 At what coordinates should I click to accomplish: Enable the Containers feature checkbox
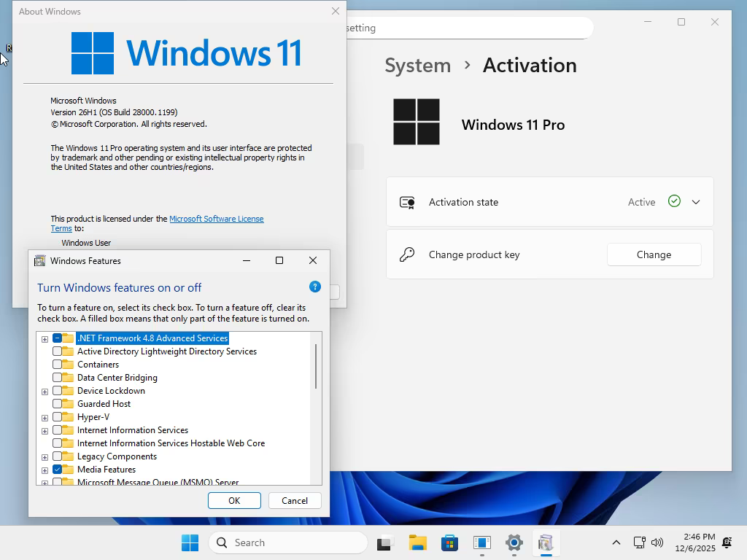(57, 365)
